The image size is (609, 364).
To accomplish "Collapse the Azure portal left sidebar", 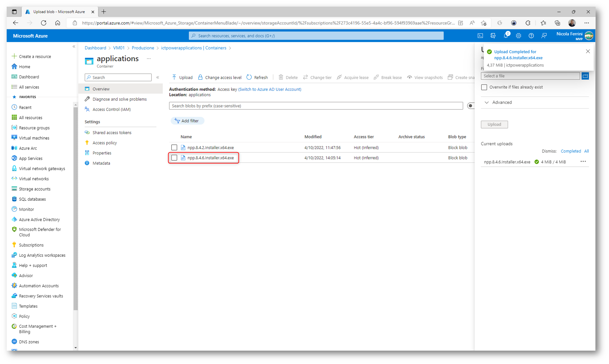I will [x=74, y=46].
